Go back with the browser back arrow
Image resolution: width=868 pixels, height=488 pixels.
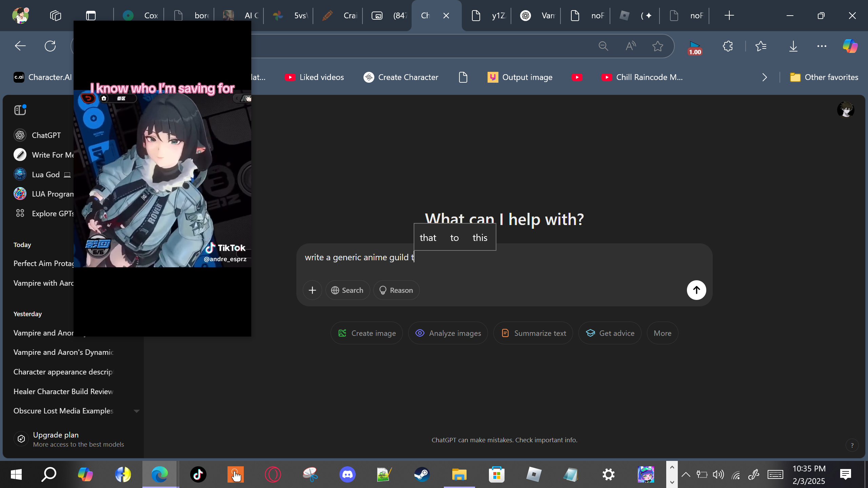(x=20, y=46)
